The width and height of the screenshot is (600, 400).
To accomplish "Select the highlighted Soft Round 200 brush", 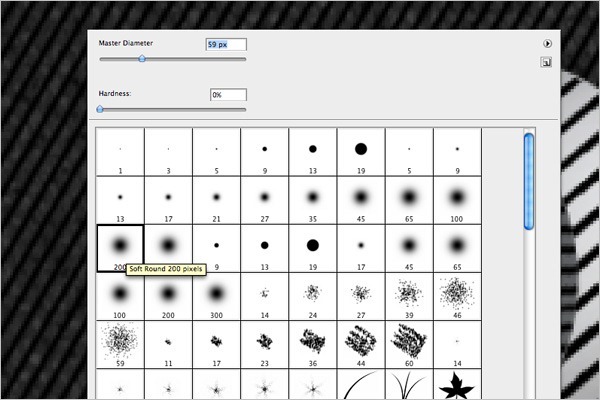I will (x=120, y=248).
